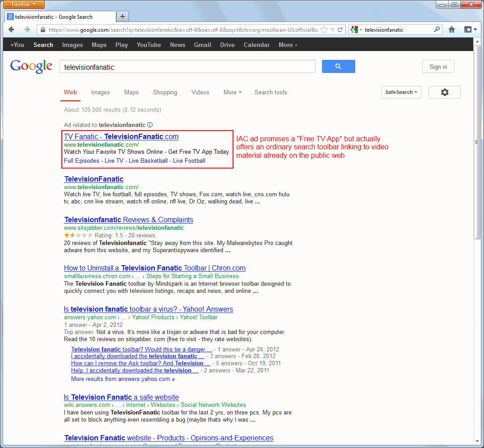Go forward with the browser forward arrow
Image resolution: width=484 pixels, height=448 pixels.
27,30
